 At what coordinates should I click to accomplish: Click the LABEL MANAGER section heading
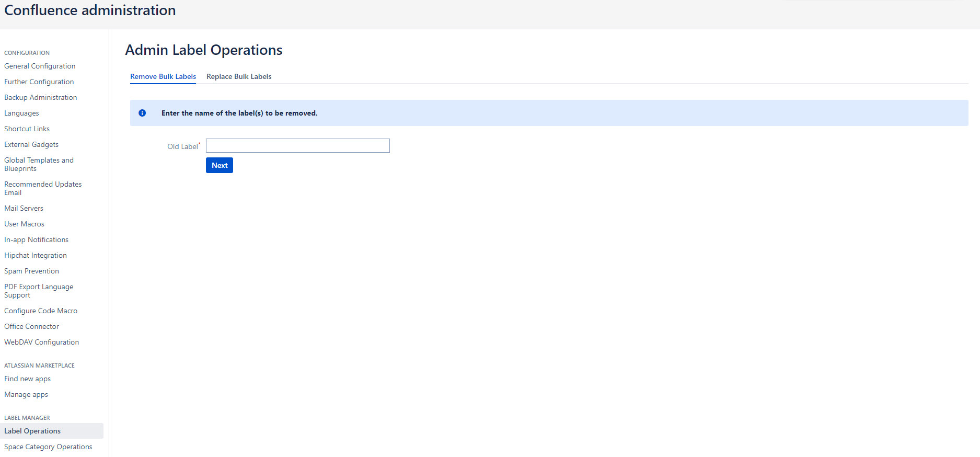[x=27, y=418]
